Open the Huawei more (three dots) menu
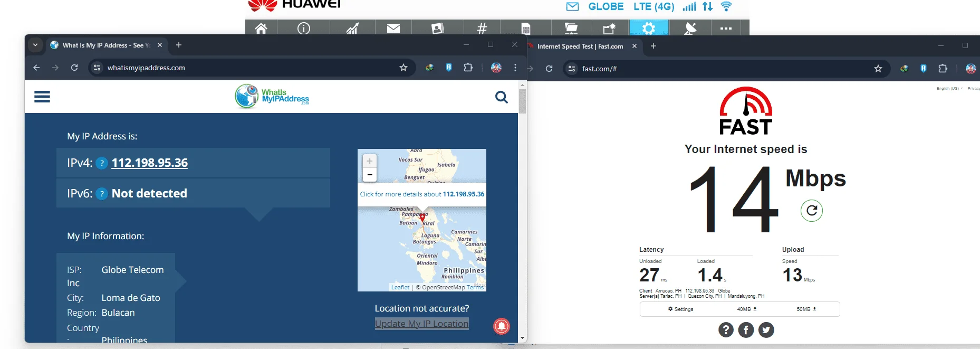The height and width of the screenshot is (349, 980). 726,29
